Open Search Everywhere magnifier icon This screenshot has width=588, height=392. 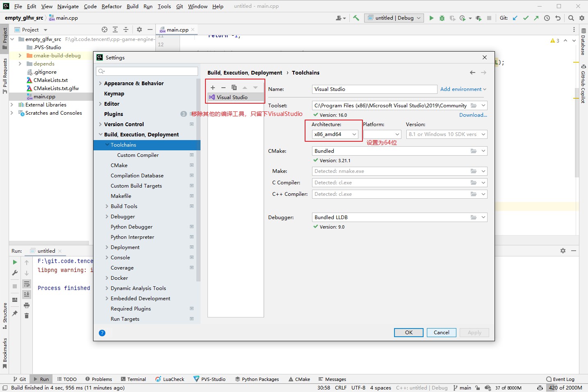571,18
